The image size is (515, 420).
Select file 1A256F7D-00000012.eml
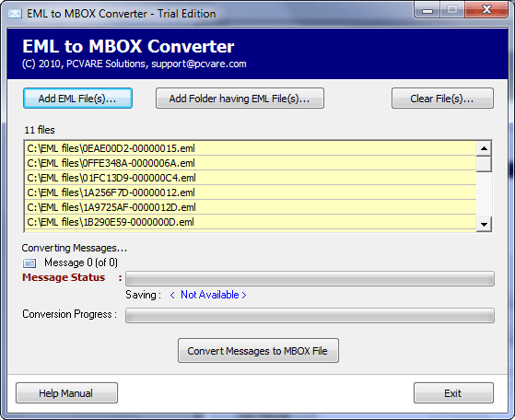[x=251, y=192]
